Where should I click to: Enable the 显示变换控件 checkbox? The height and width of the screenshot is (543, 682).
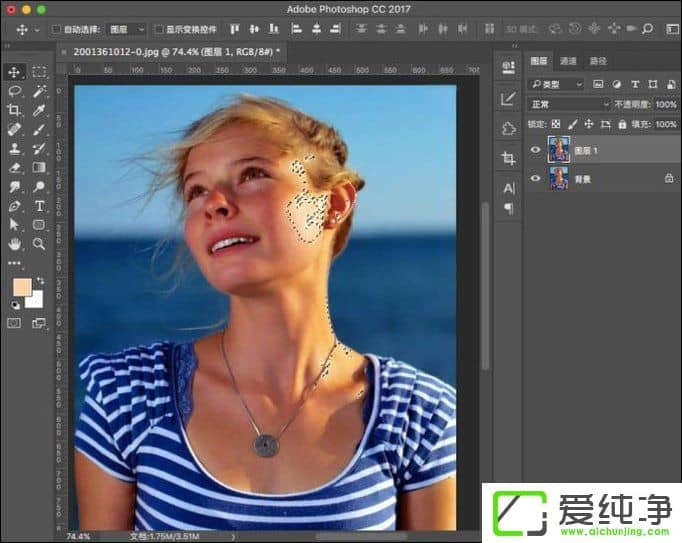pos(160,30)
